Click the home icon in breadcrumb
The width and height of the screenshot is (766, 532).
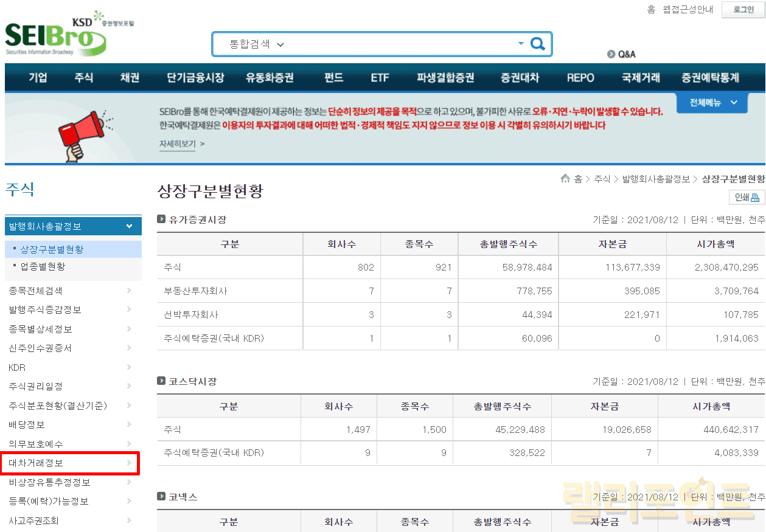click(565, 179)
